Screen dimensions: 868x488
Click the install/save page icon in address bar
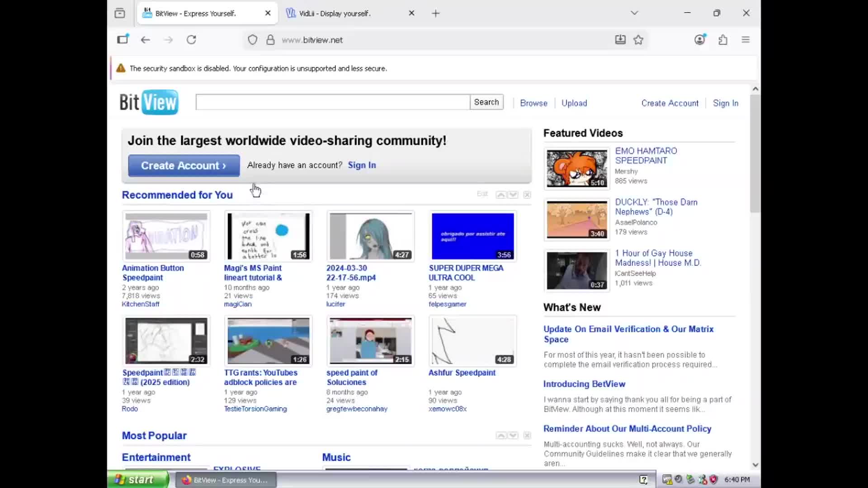(620, 40)
